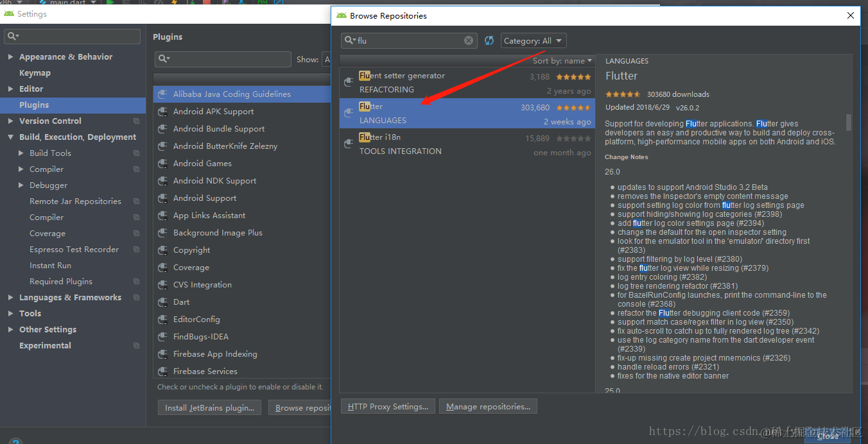
Task: Click the plugin icon beside Firebase Services
Action: coord(163,371)
